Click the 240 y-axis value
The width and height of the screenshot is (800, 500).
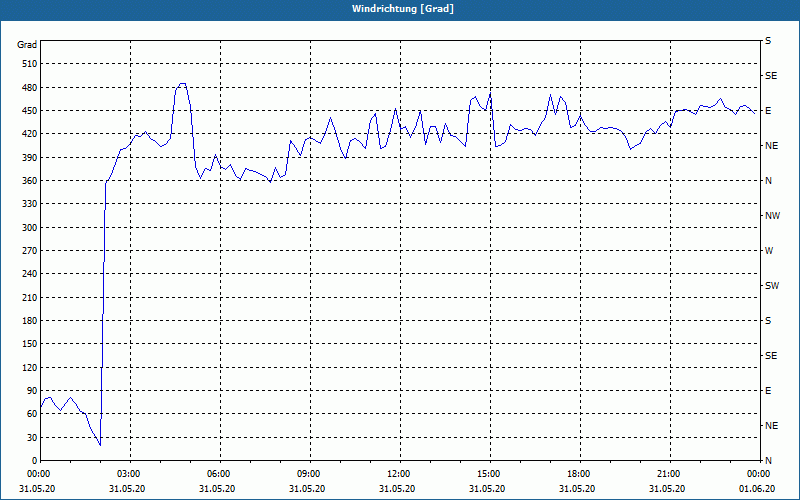[30, 274]
